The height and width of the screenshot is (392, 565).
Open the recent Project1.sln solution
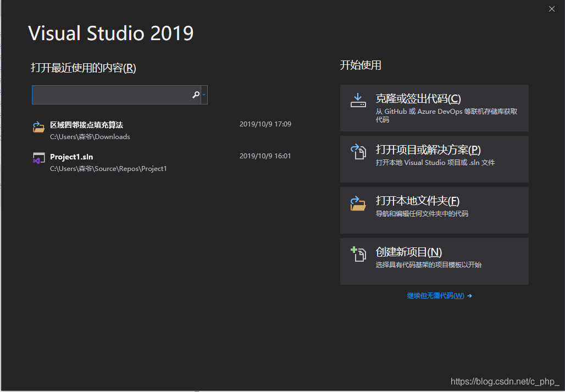pyautogui.click(x=71, y=157)
